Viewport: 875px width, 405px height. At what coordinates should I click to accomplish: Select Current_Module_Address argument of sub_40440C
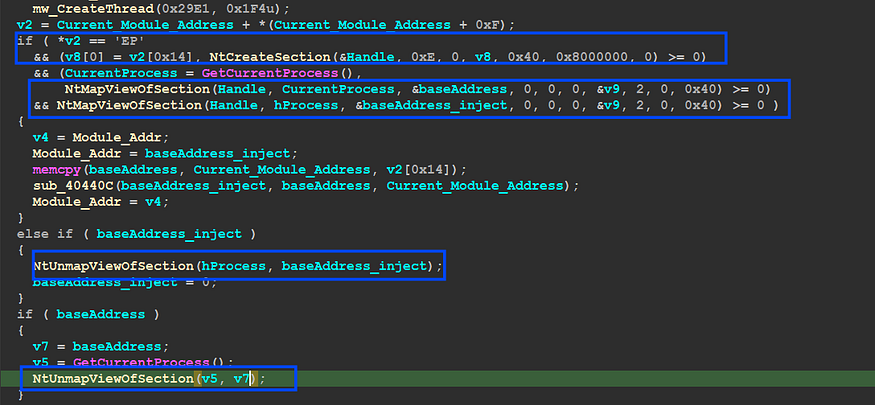tap(474, 185)
